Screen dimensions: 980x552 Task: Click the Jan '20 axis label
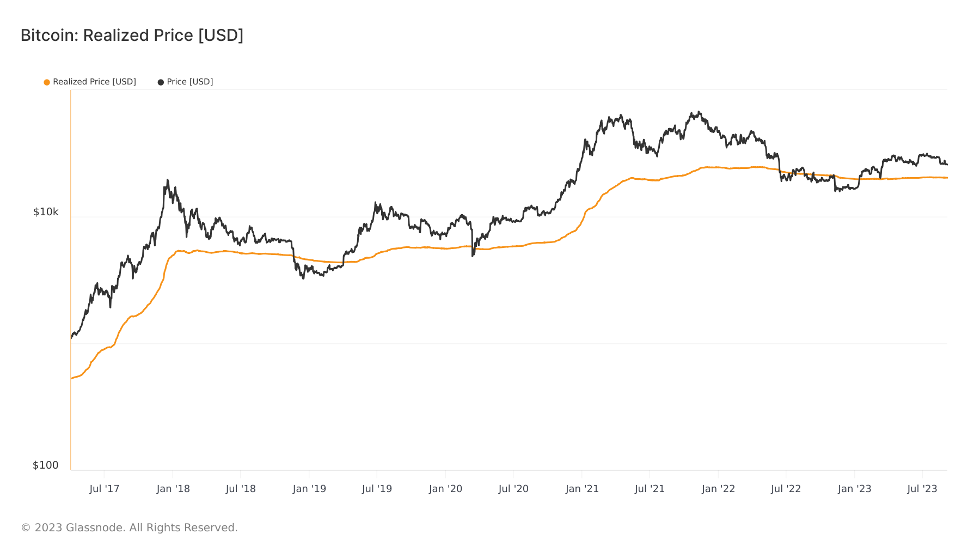point(445,489)
